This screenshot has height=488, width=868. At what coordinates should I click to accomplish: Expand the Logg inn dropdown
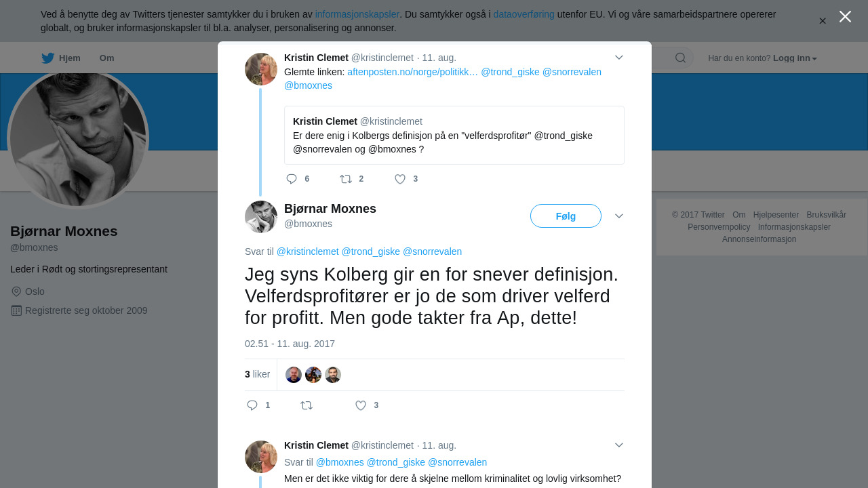pos(795,58)
